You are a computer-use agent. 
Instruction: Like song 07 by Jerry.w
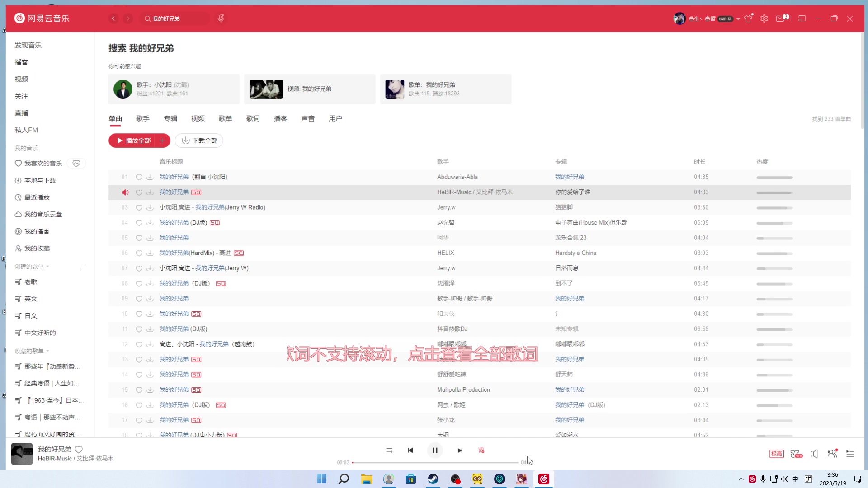pyautogui.click(x=139, y=268)
